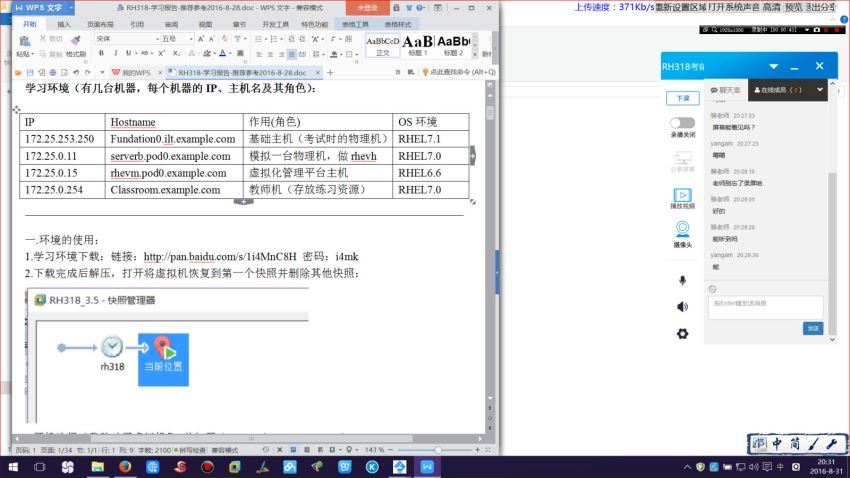The width and height of the screenshot is (850, 478).
Task: Toggle italic formatting in WPS ribbon
Action: 115,53
